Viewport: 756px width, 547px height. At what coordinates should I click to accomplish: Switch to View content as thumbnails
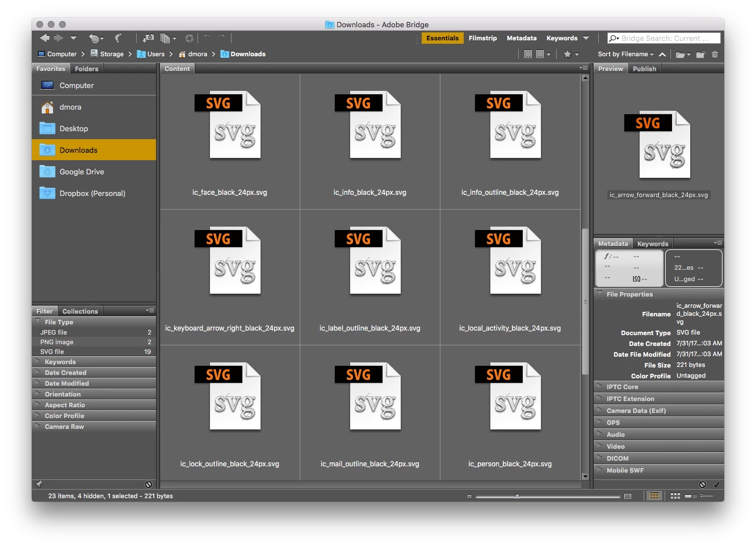(675, 496)
